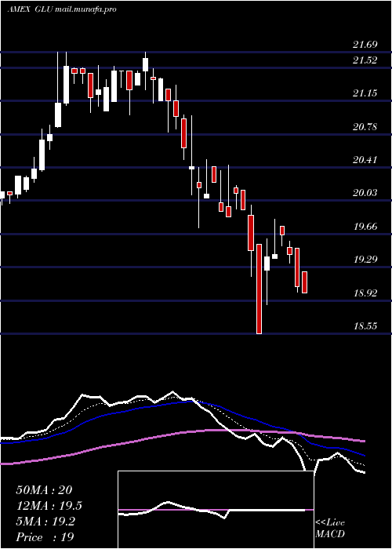Click the <<Live MACD label
Viewport: 392px width, 549px height.
330,529
